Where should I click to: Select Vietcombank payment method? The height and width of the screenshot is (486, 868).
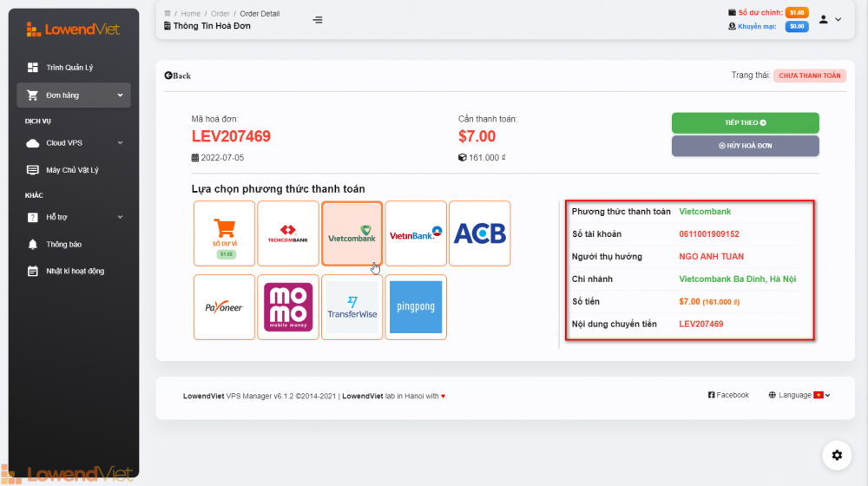point(352,233)
